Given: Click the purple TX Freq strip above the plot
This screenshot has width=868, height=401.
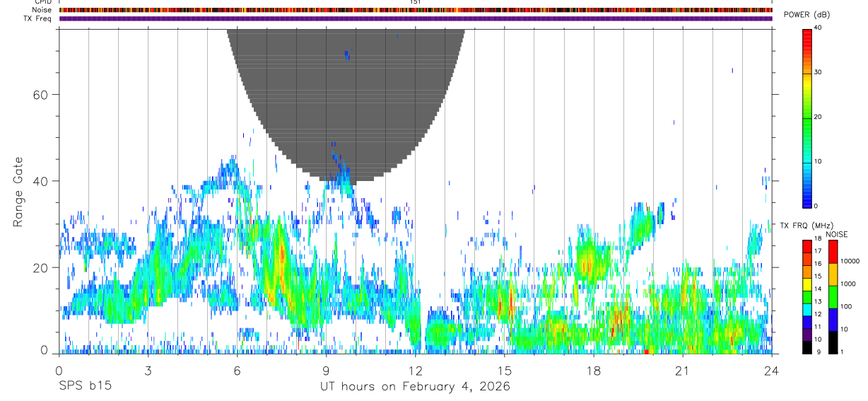Looking at the screenshot, I should pyautogui.click(x=416, y=18).
